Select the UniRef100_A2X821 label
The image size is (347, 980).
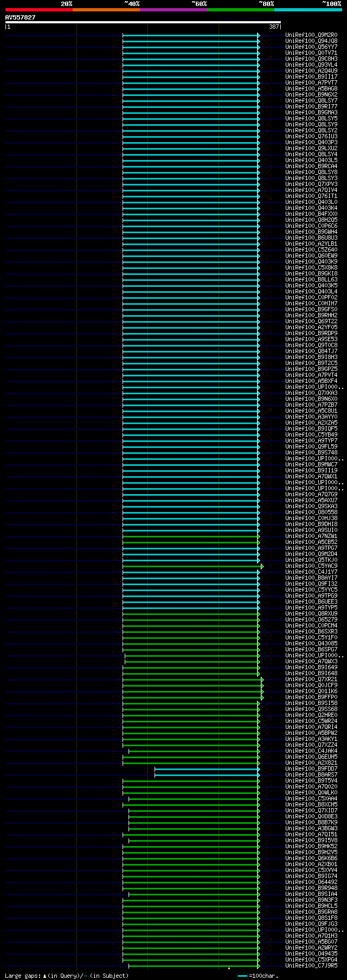point(311,763)
